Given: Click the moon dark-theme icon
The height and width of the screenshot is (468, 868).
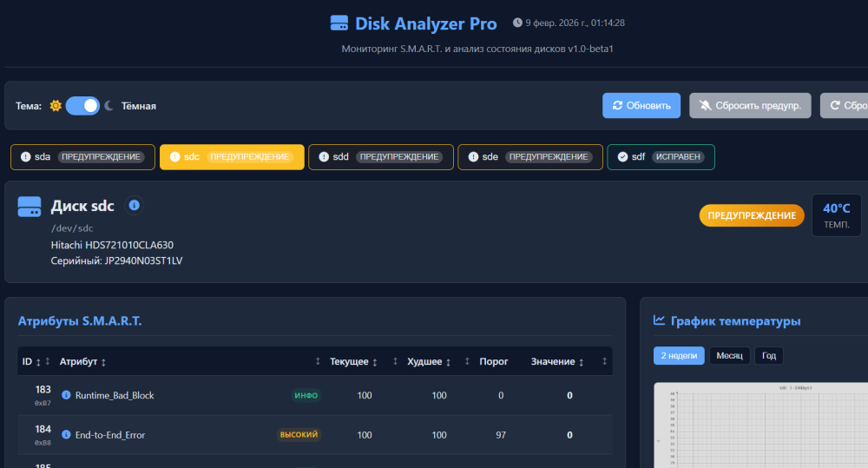Looking at the screenshot, I should tap(109, 106).
